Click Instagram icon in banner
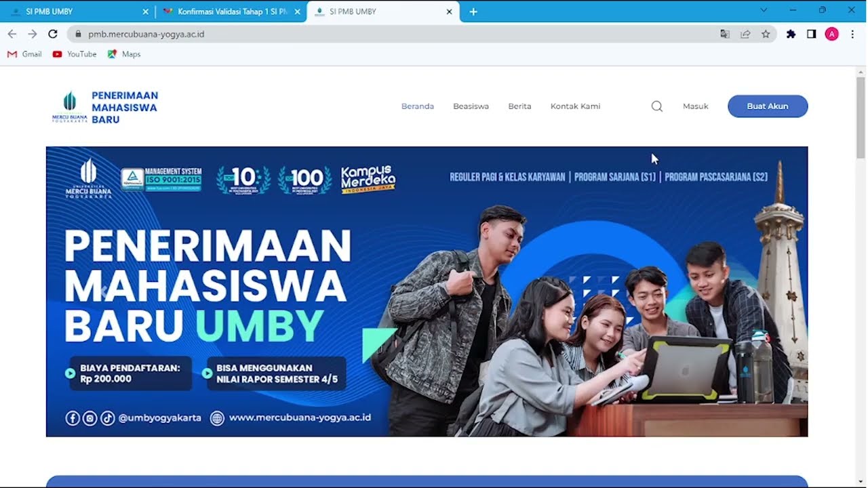This screenshot has width=868, height=488. click(90, 418)
